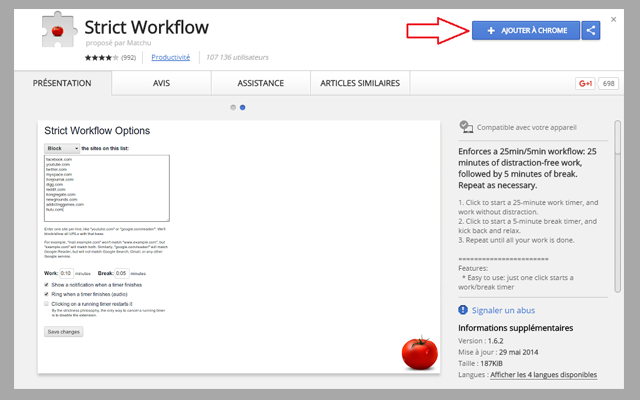Click the Taille 187KiB text
The image size is (640, 400).
(480, 363)
